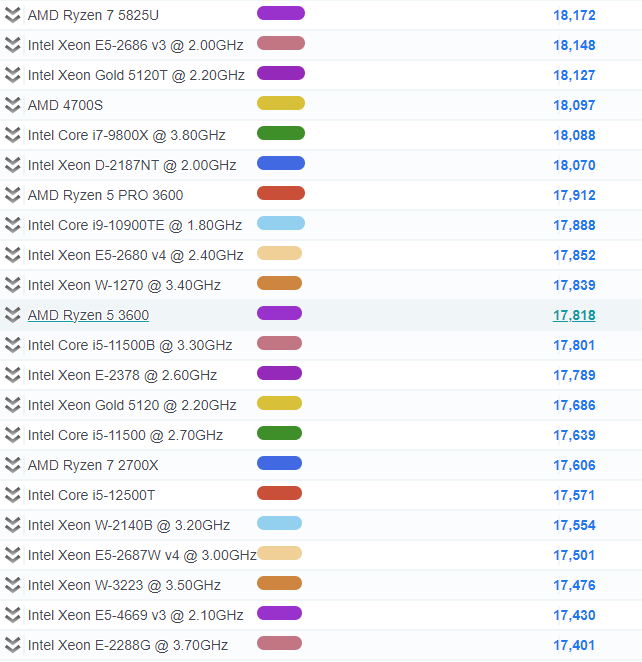Expand the Intel Xeon E5-2680 v4 chevron
The width and height of the screenshot is (642, 662).
[13, 255]
